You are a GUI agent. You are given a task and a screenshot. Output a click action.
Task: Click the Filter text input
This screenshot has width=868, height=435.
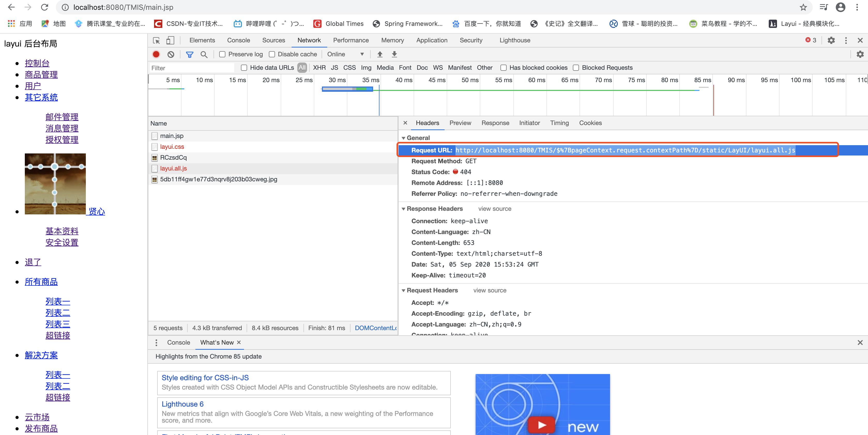pos(192,68)
